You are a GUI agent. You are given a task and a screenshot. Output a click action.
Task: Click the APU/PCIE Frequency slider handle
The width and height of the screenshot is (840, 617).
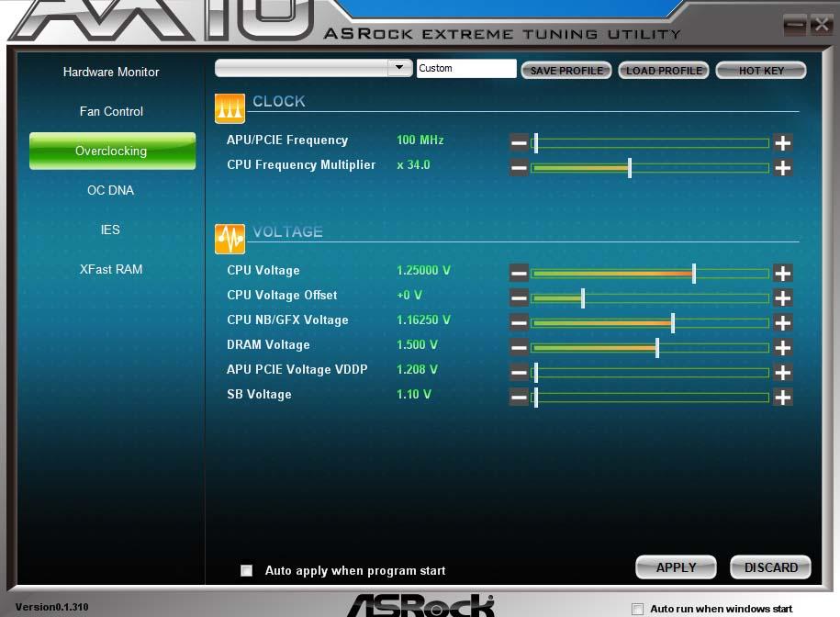click(x=536, y=143)
